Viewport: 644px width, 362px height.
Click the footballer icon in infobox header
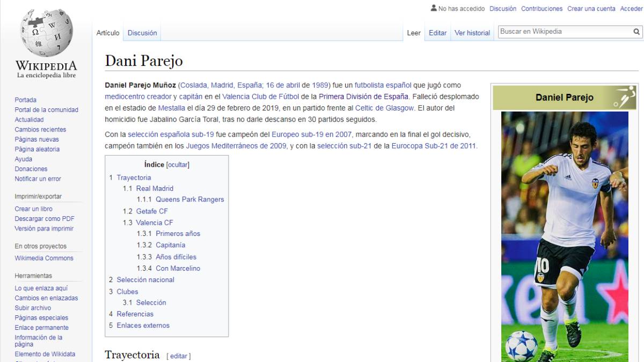[x=624, y=97]
